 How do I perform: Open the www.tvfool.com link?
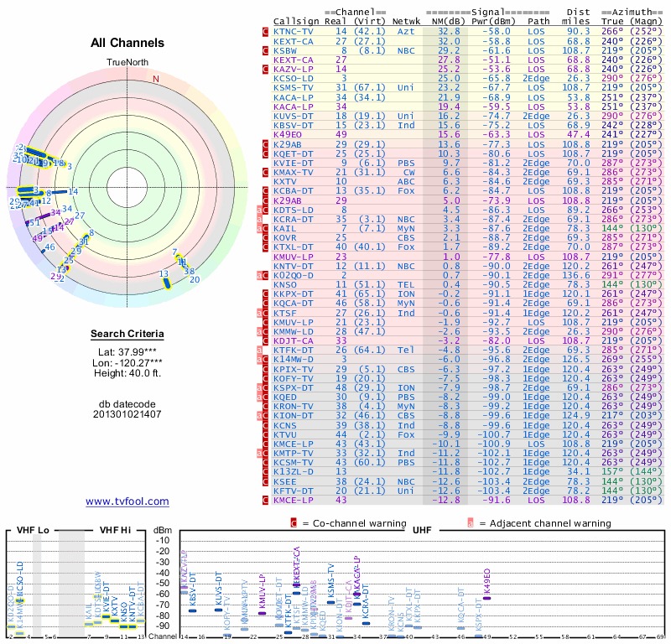point(127,501)
